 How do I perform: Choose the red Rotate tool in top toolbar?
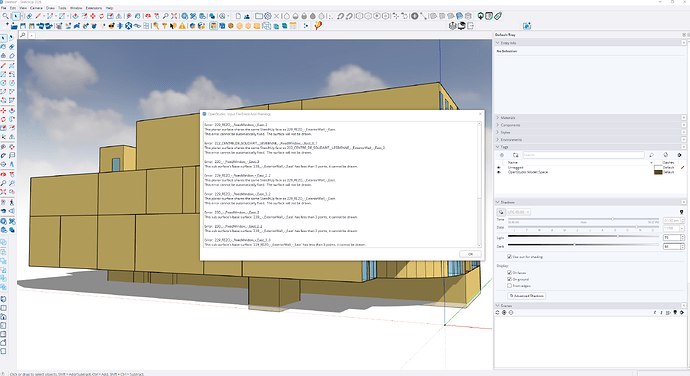(102, 16)
